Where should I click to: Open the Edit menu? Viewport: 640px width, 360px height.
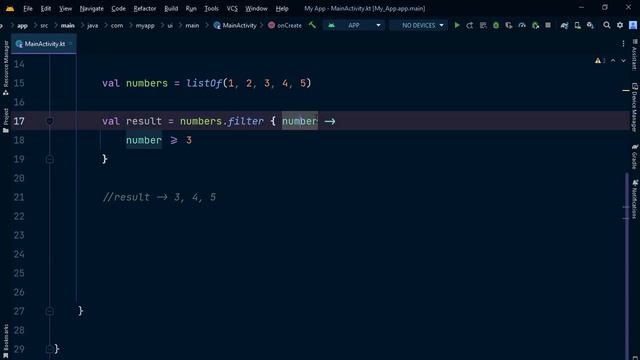click(x=46, y=9)
